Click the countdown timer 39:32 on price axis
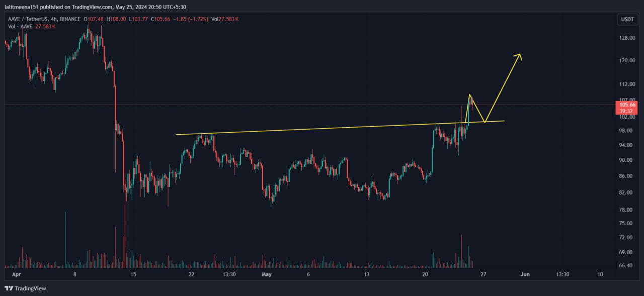Viewport: 644px width, 296px height. (x=626, y=111)
